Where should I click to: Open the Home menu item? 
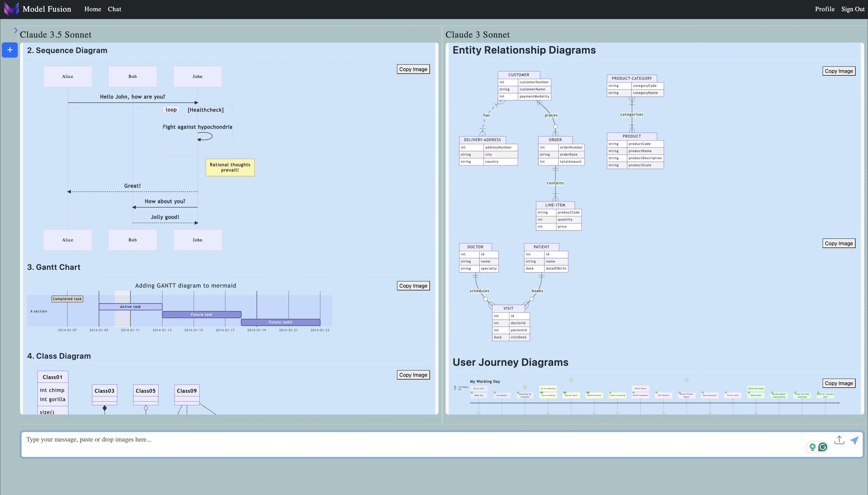click(92, 9)
